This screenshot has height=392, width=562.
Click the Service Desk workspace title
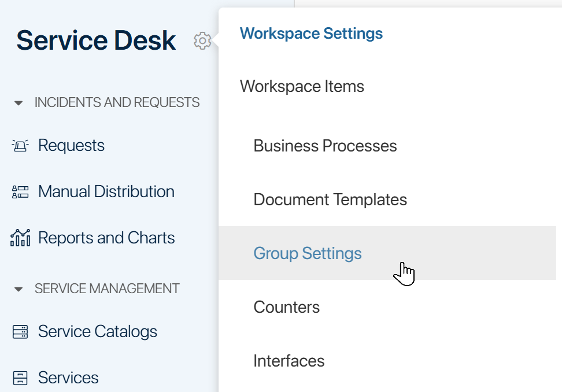pyautogui.click(x=96, y=40)
